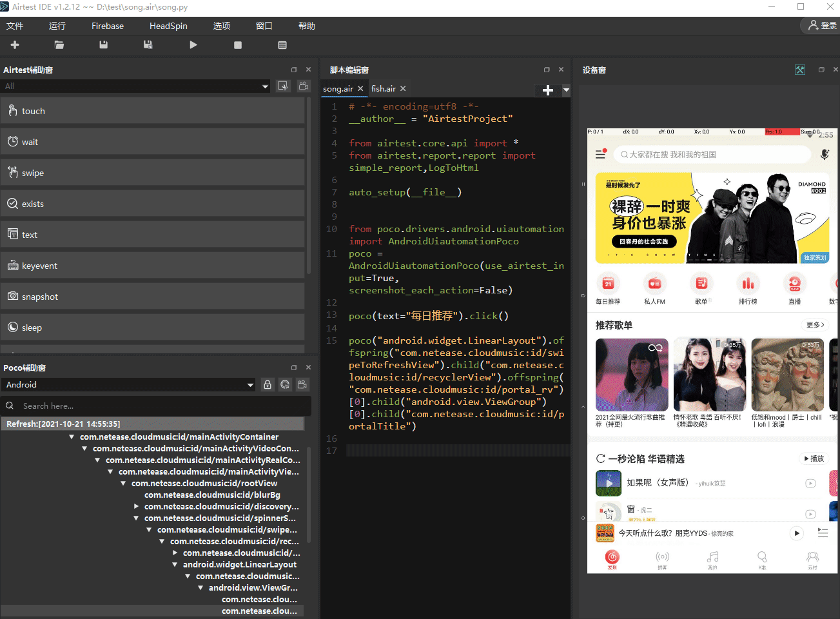This screenshot has height=619, width=840.
Task: Collapse the android.view.ViewGr node
Action: click(x=200, y=588)
